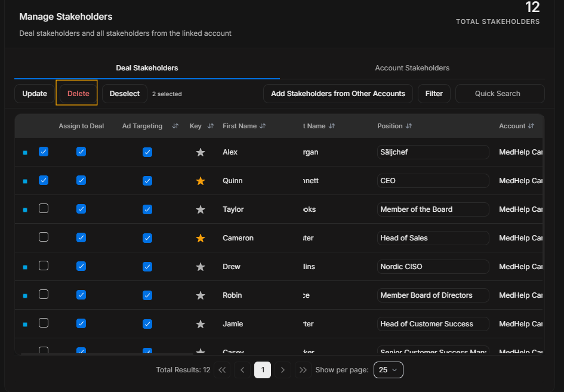Edit the Head of Customer Success field

[433, 324]
